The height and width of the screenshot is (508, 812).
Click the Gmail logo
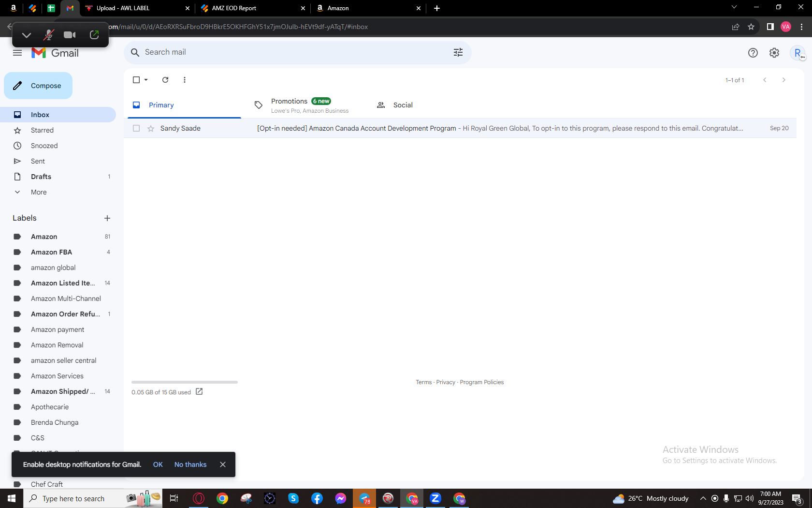point(55,53)
